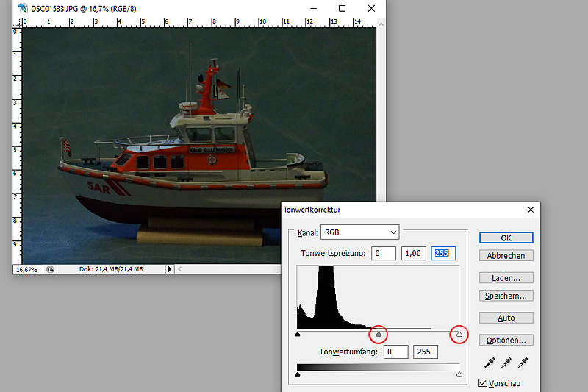This screenshot has height=392, width=588.
Task: Click the horizontal scrollbar left arrow
Action: click(x=180, y=269)
